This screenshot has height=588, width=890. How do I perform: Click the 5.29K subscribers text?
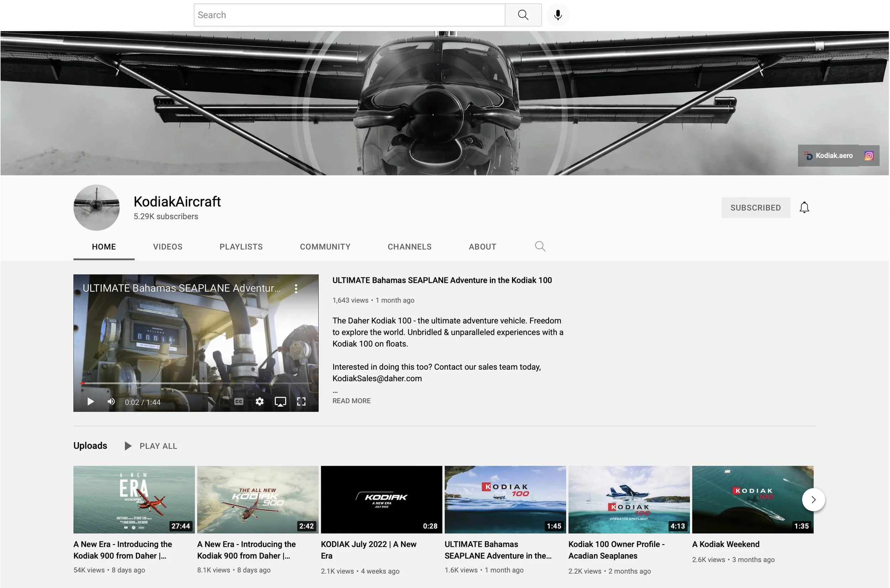pyautogui.click(x=166, y=216)
